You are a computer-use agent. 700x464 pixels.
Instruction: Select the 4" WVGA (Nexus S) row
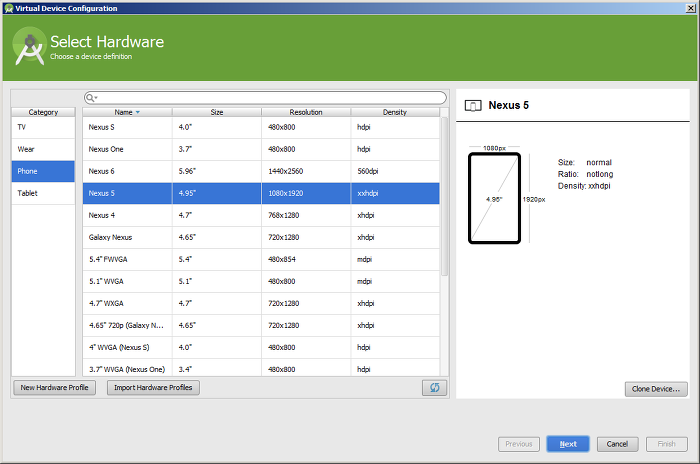261,347
